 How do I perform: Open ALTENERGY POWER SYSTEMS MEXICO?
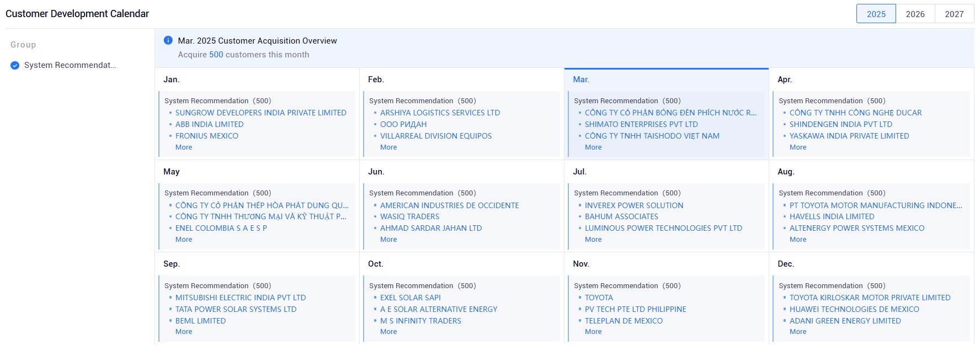click(x=857, y=228)
